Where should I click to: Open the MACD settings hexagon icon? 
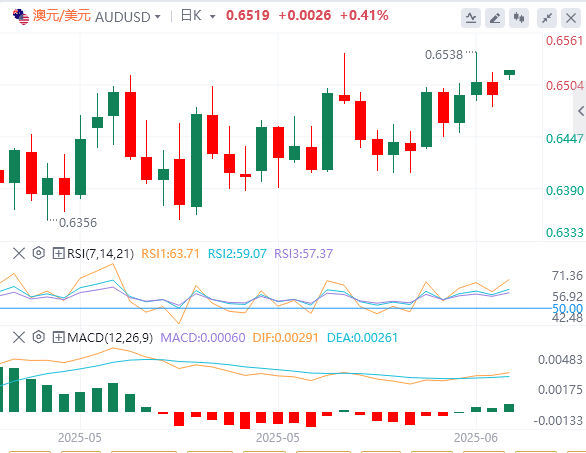38,337
